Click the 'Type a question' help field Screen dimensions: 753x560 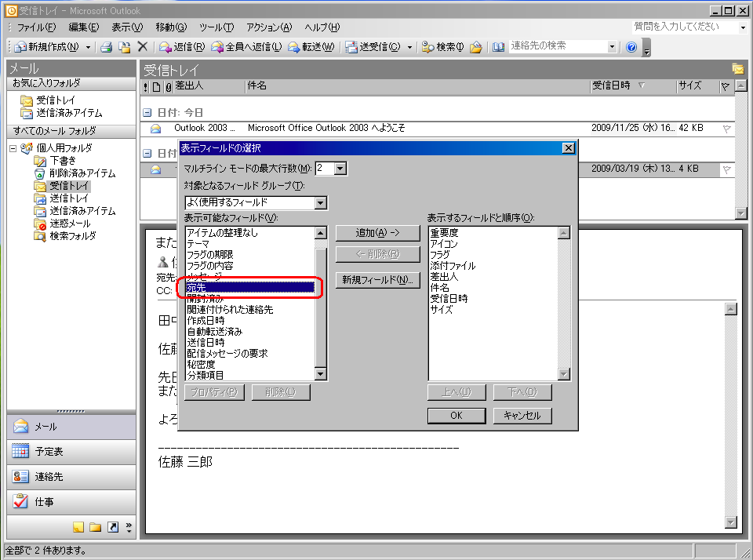[686, 27]
